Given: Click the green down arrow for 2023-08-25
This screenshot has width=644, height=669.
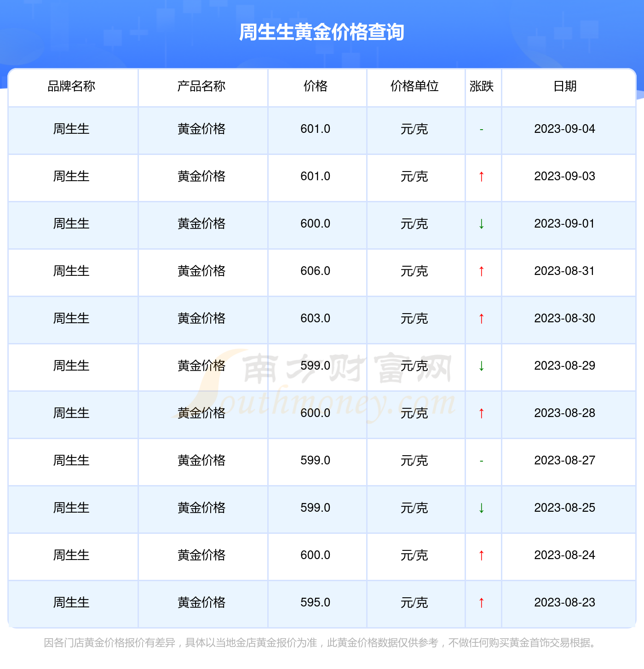Looking at the screenshot, I should [x=482, y=508].
